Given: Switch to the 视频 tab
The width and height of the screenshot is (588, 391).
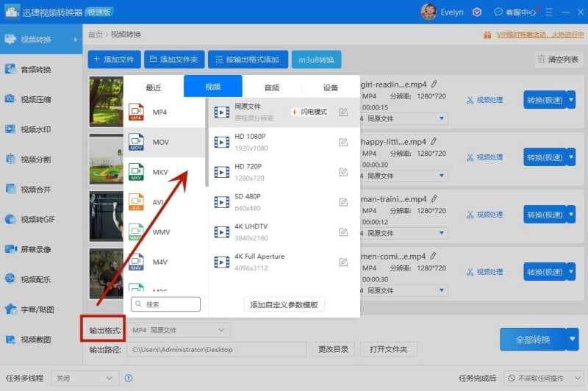Looking at the screenshot, I should tap(213, 87).
